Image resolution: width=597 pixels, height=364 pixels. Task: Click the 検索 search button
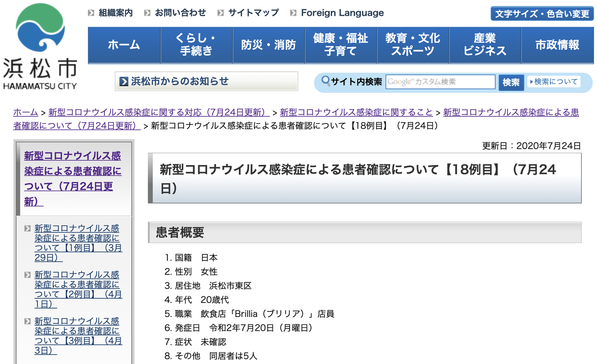pos(511,82)
